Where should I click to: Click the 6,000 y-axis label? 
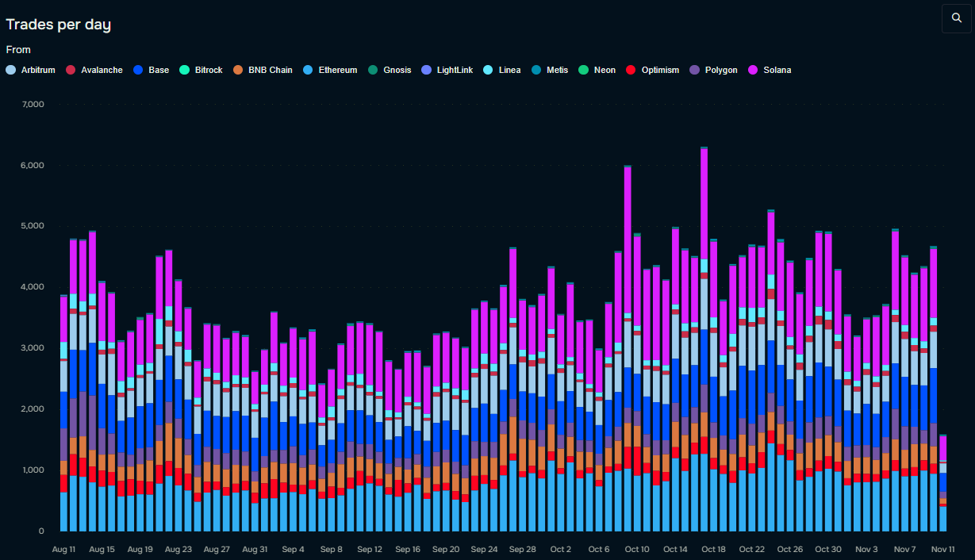pyautogui.click(x=33, y=166)
